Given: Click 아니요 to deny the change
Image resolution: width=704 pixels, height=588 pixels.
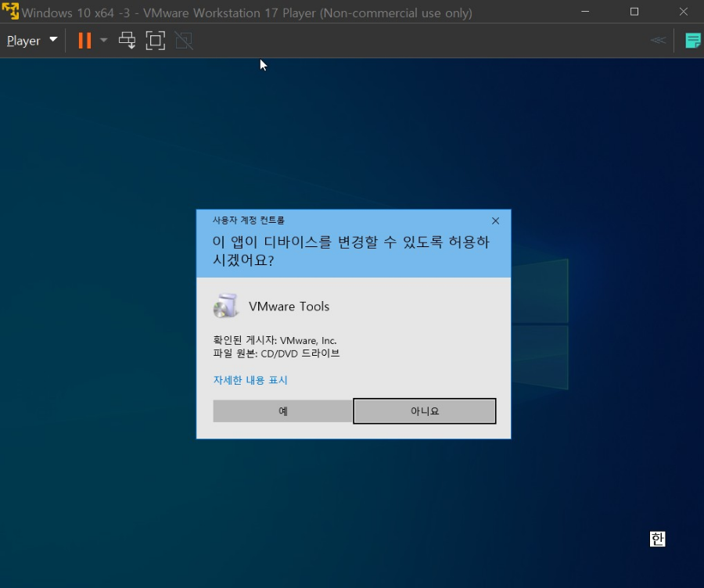Looking at the screenshot, I should click(x=425, y=411).
